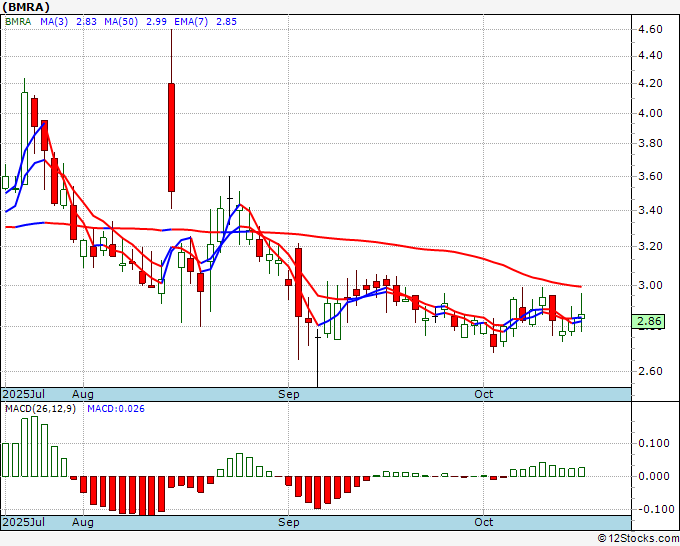This screenshot has width=680, height=546.
Task: Click the 3.20 price axis label
Action: point(651,246)
